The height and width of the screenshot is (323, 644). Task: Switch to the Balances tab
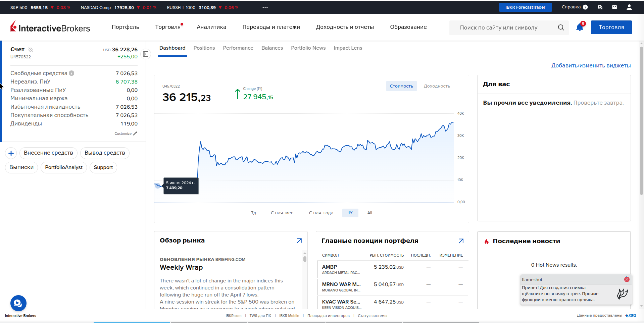click(272, 48)
